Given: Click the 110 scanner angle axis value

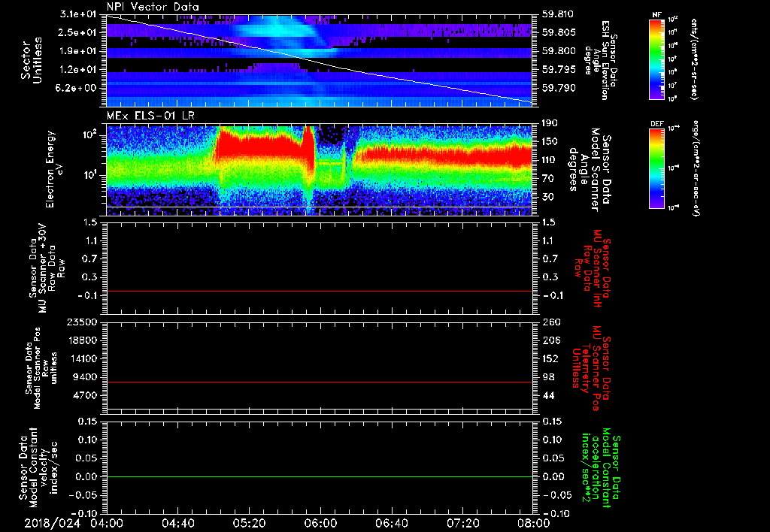Looking at the screenshot, I should tap(550, 160).
